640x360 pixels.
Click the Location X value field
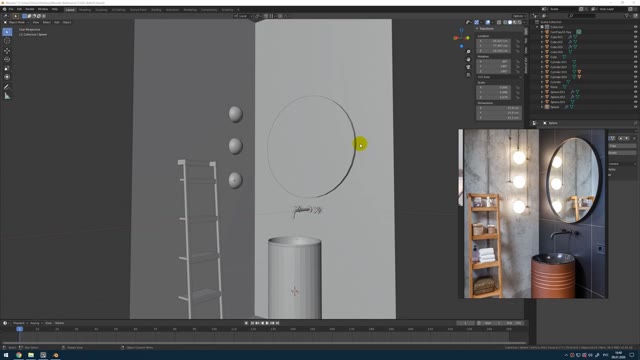[494, 41]
